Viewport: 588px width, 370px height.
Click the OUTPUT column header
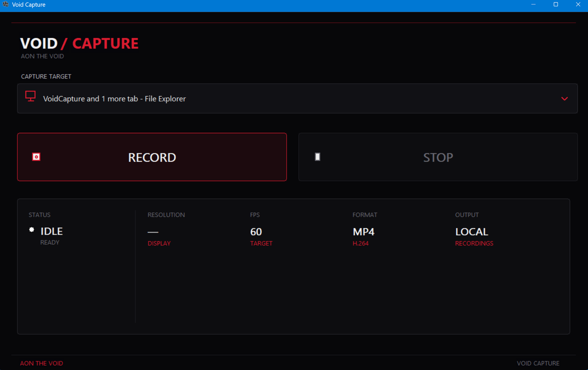tap(467, 215)
